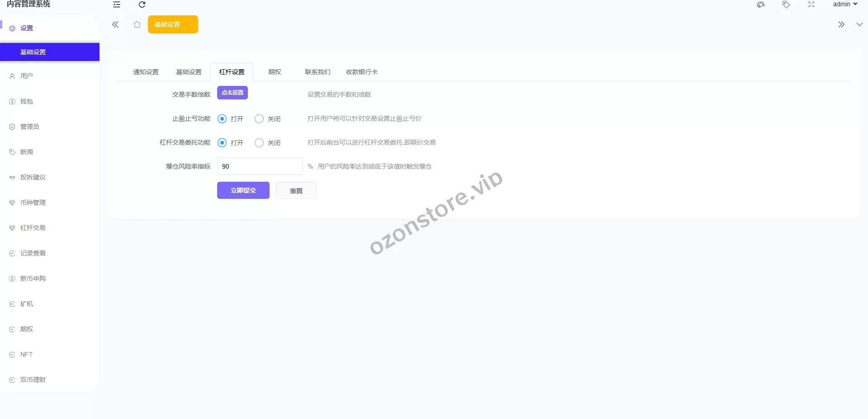
Task: Click the tag note icon in header
Action: [x=786, y=5]
